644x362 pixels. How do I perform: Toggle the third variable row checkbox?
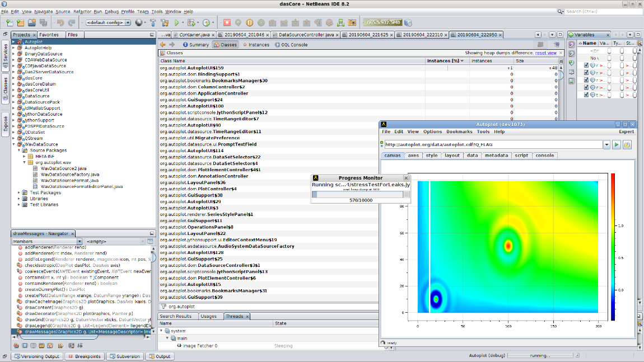pyautogui.click(x=586, y=80)
